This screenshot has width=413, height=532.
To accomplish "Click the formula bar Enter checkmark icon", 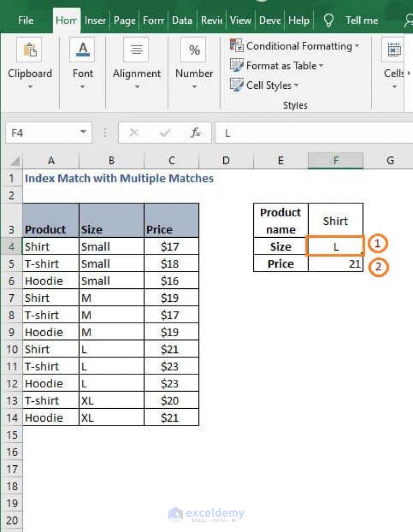I will 165,133.
